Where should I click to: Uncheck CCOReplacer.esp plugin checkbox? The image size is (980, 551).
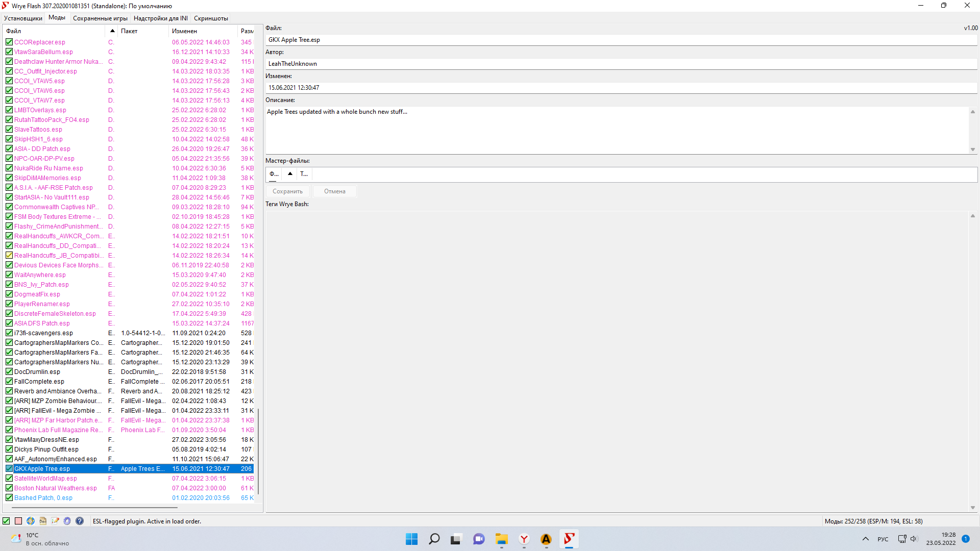coord(9,42)
